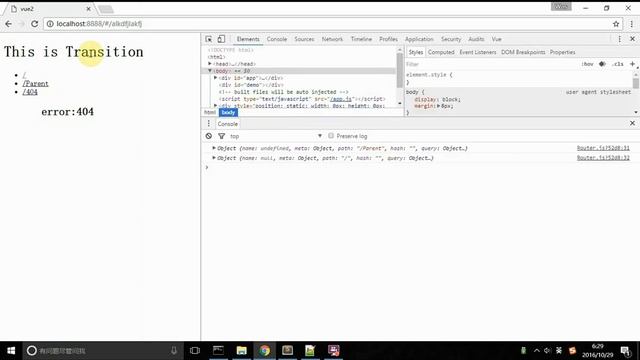The image size is (640, 360).
Task: Open the command prompt taskbar icon
Action: (x=218, y=351)
